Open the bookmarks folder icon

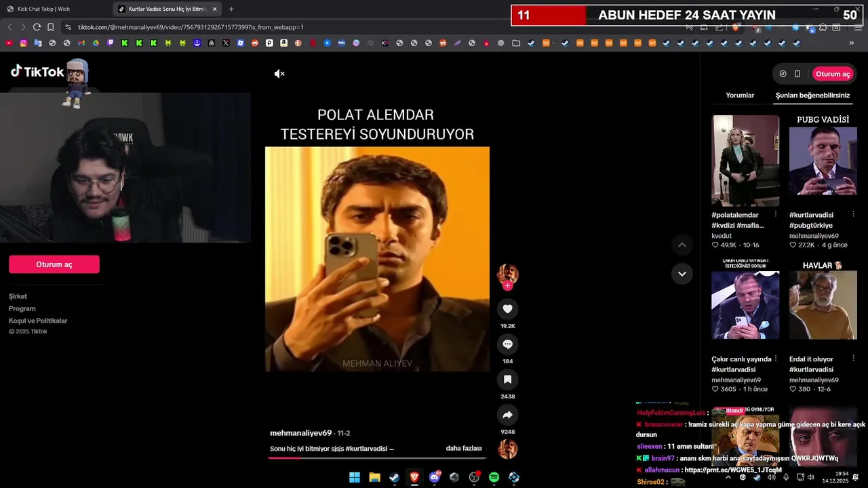(x=516, y=43)
